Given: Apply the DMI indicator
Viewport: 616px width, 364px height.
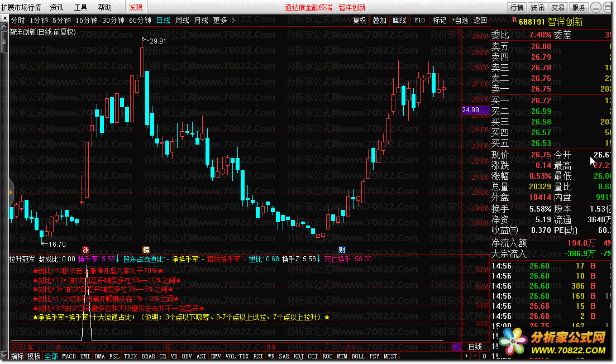Looking at the screenshot, I should click(x=85, y=356).
